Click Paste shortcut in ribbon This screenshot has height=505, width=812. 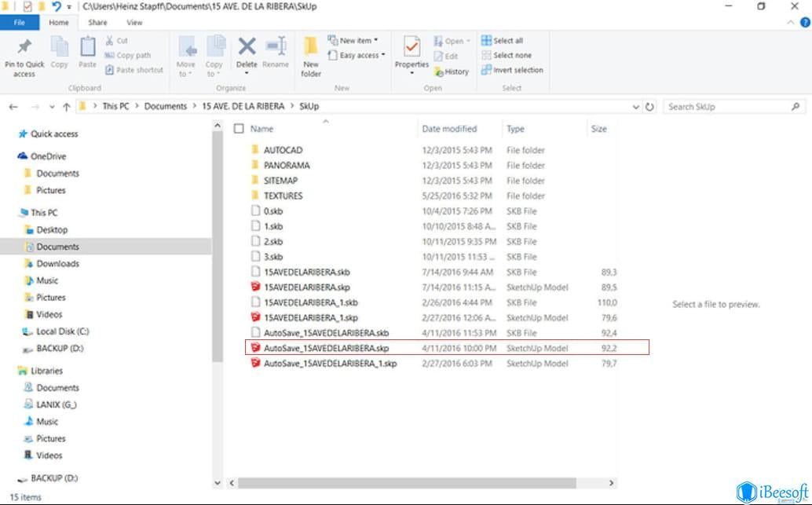134,70
